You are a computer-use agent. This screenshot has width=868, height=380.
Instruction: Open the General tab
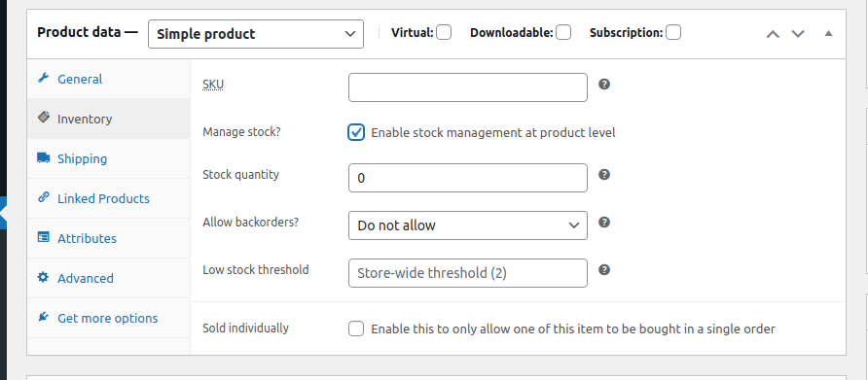109,79
